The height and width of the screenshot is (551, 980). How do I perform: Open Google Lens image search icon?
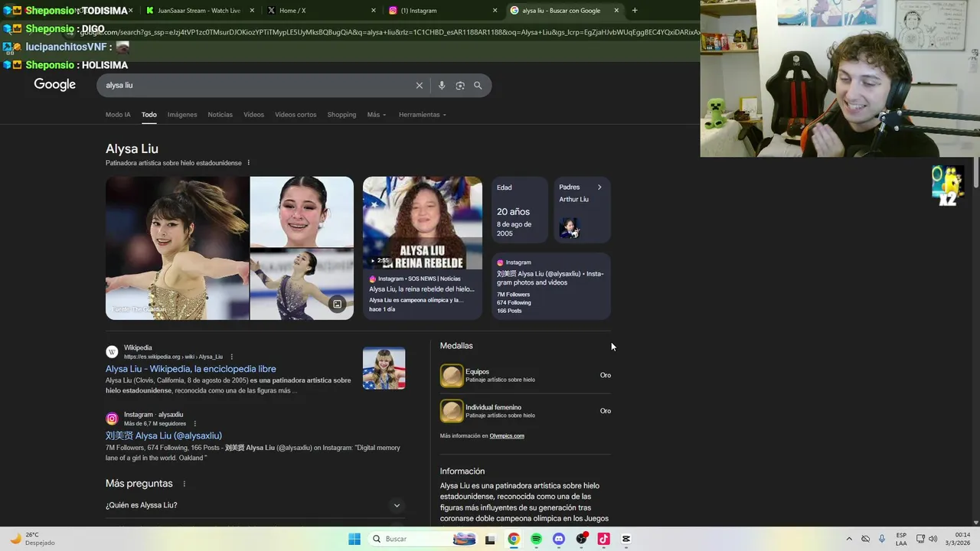click(460, 86)
